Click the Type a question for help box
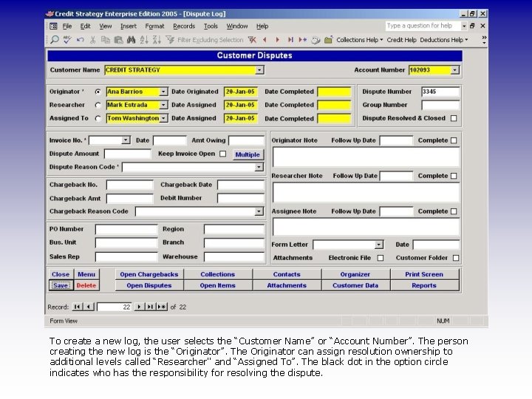The width and height of the screenshot is (532, 399). (423, 26)
